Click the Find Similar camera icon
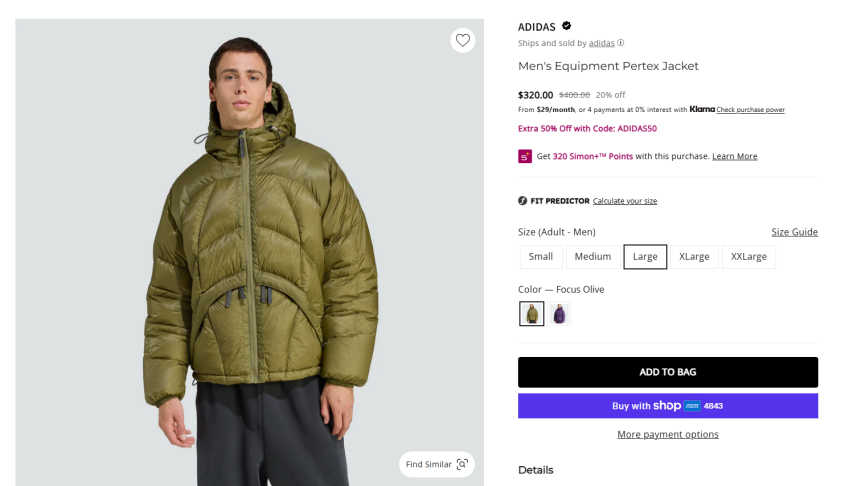Viewport: 849px width, 486px height. click(x=462, y=464)
